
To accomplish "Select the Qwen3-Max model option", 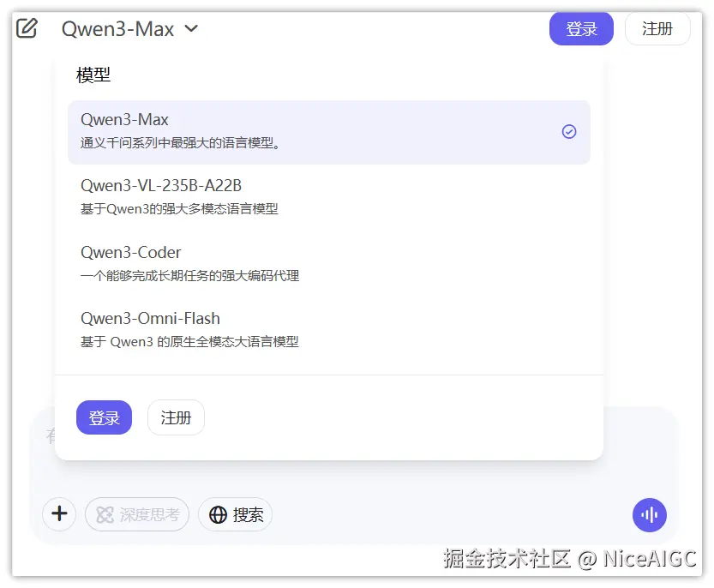I will 329,132.
